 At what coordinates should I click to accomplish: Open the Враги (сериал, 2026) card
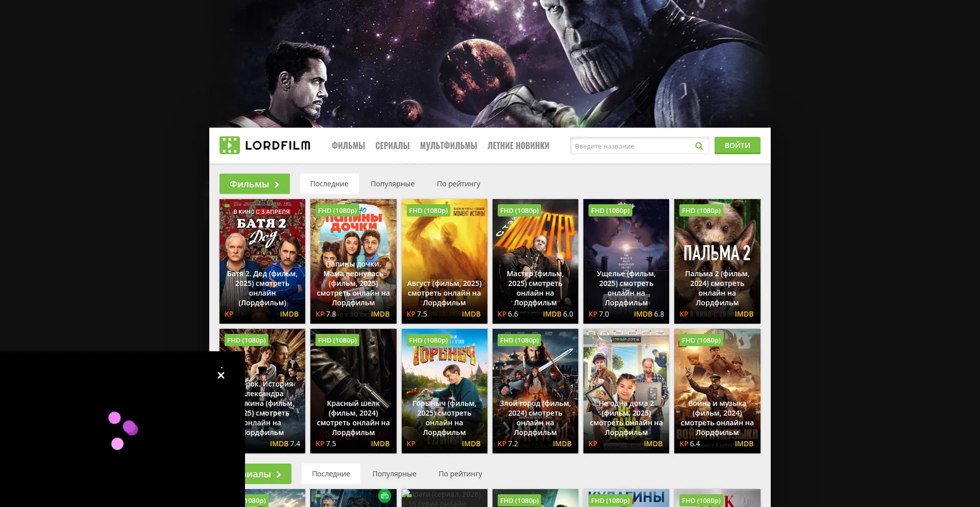(x=445, y=498)
